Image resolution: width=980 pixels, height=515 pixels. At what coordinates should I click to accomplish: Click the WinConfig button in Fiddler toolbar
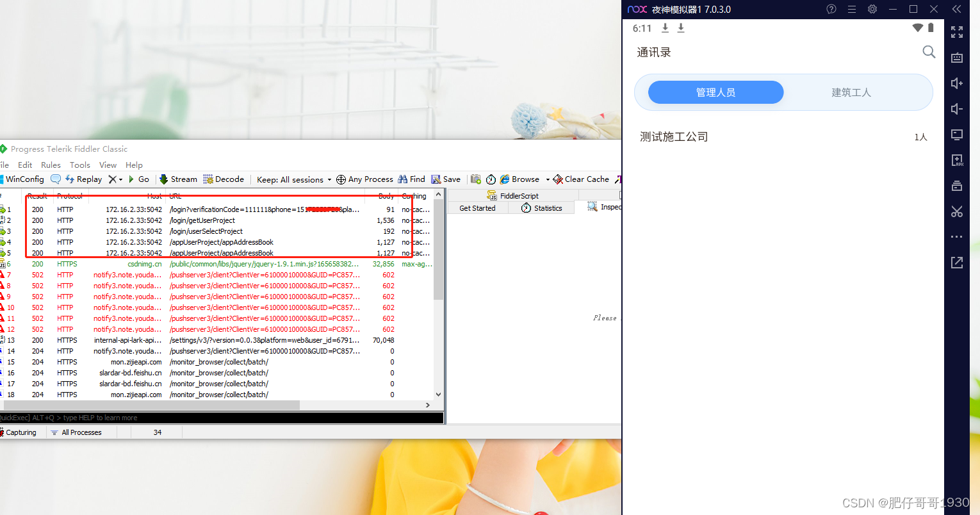tap(22, 179)
